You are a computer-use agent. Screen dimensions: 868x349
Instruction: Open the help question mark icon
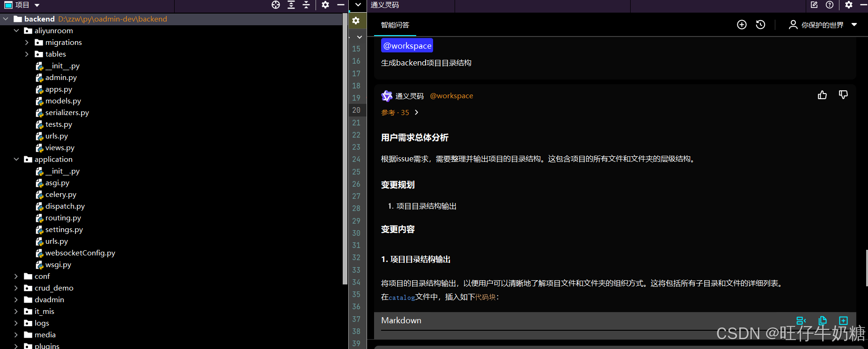[x=830, y=5]
